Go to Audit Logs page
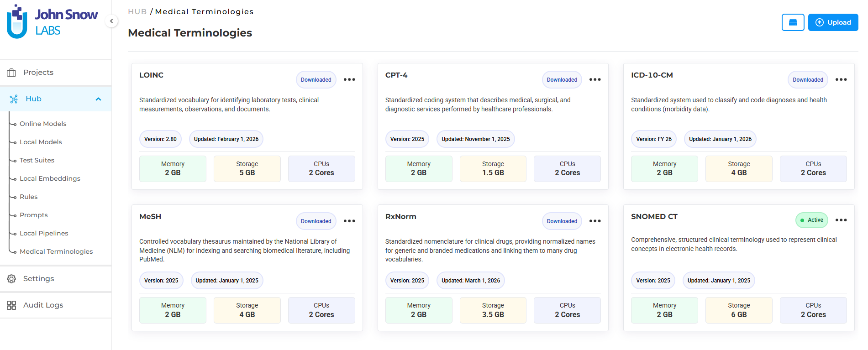Viewport: 868px width, 350px height. [43, 305]
